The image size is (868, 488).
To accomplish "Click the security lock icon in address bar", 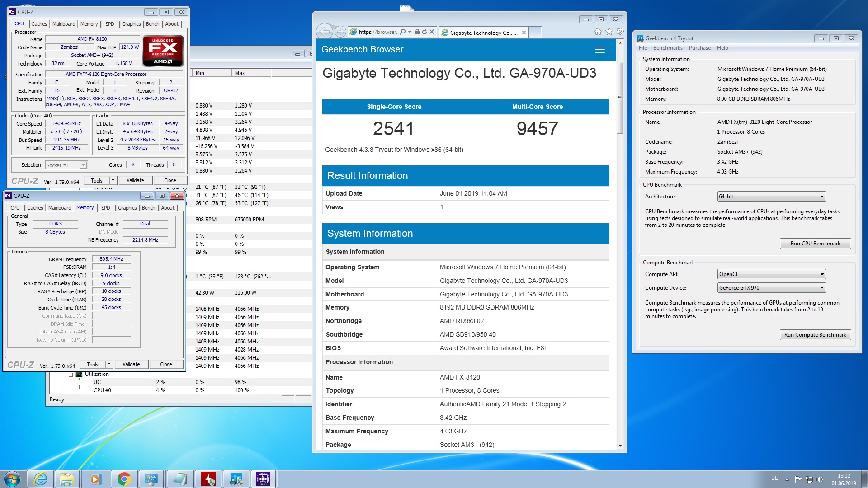I will [417, 32].
